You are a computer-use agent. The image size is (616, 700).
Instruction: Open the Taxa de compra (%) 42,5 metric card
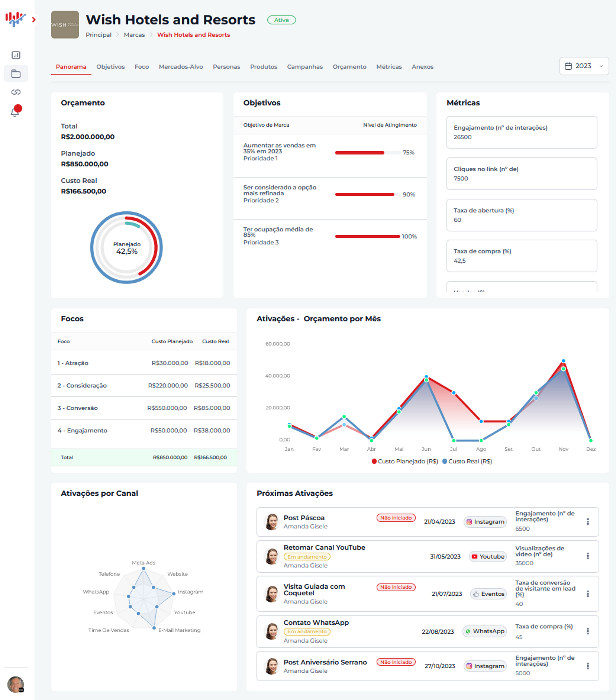click(x=521, y=256)
